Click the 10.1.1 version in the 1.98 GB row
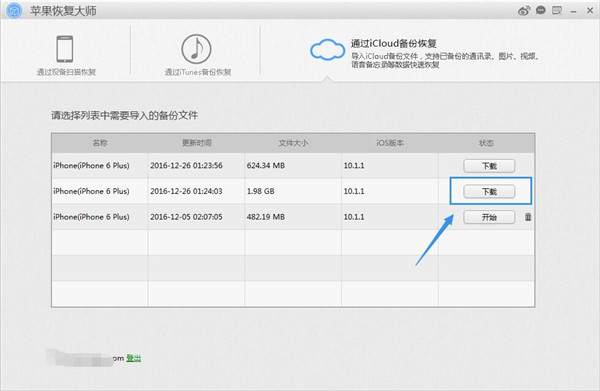This screenshot has width=600, height=391. [354, 191]
